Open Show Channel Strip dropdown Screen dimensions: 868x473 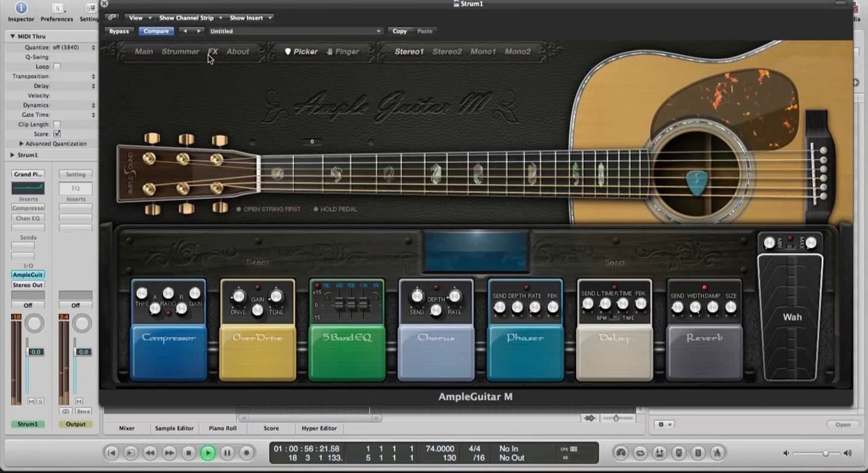pos(190,18)
